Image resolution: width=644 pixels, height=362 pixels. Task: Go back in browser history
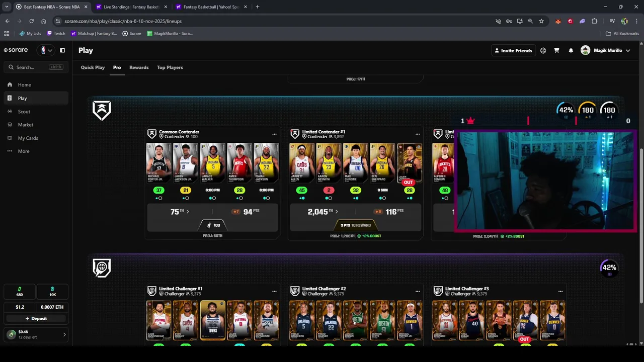coord(7,21)
